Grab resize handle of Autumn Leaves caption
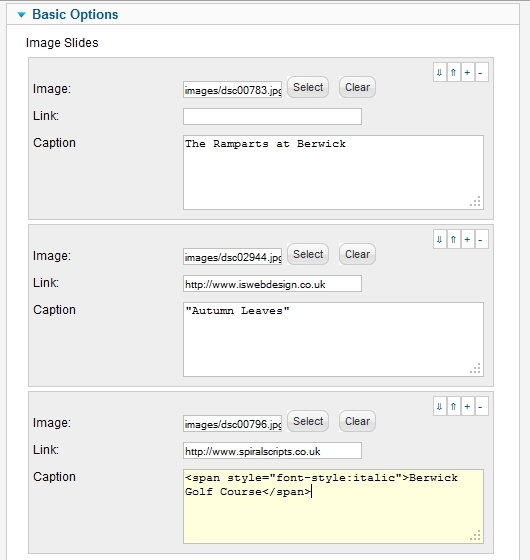Image resolution: width=530 pixels, height=560 pixels. tap(476, 369)
